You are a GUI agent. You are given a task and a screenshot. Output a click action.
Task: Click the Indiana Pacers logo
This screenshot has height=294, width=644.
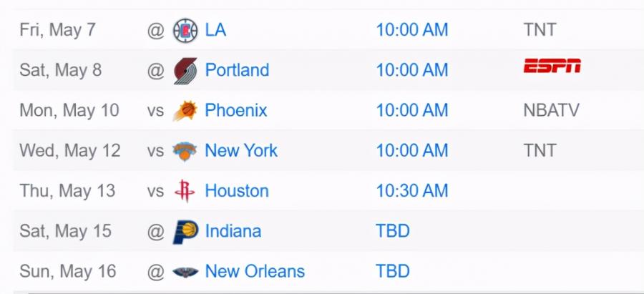coord(185,231)
